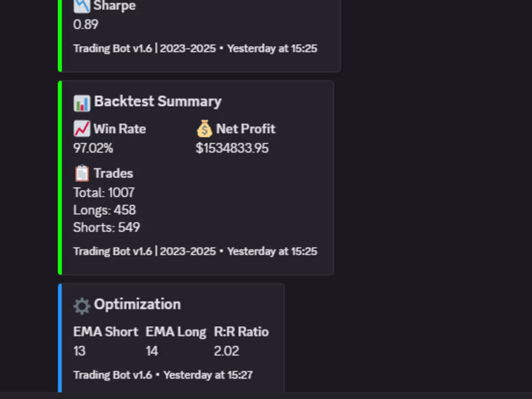Select the Net Profit value $1534833.95
This screenshot has width=532, height=399.
tap(232, 148)
